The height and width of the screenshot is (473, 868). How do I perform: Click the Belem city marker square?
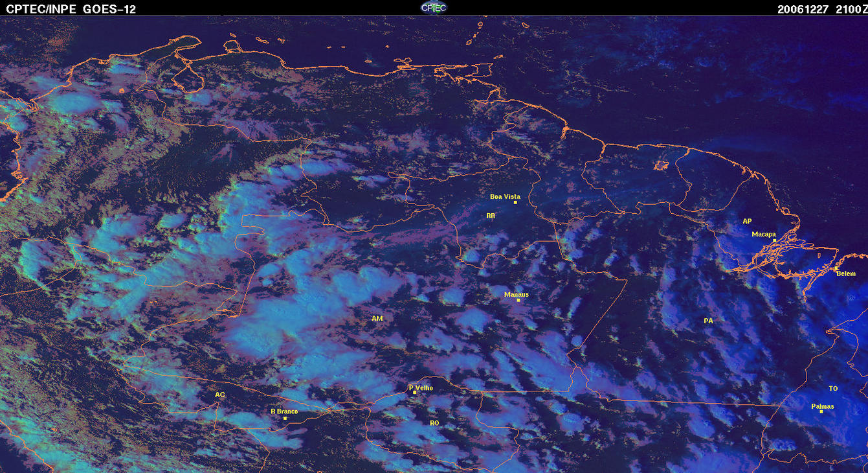point(836,268)
